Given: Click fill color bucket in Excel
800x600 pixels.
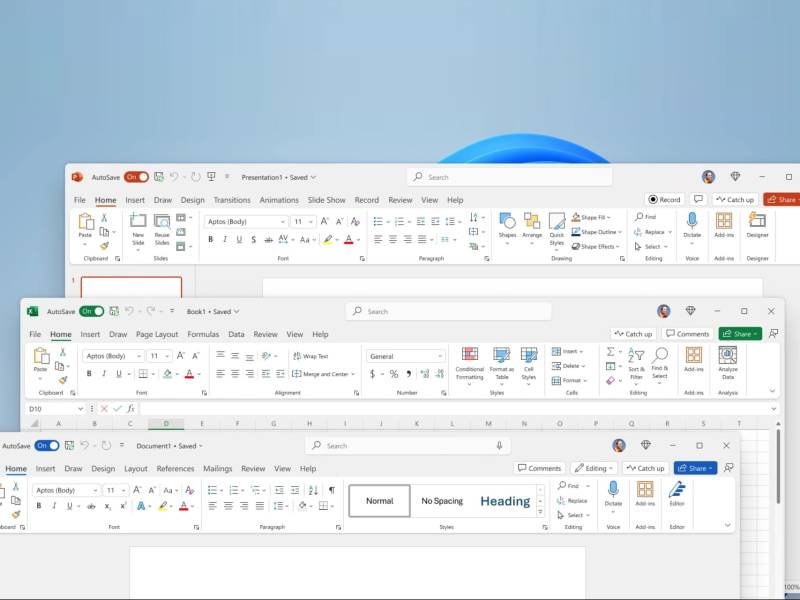Looking at the screenshot, I should click(167, 374).
